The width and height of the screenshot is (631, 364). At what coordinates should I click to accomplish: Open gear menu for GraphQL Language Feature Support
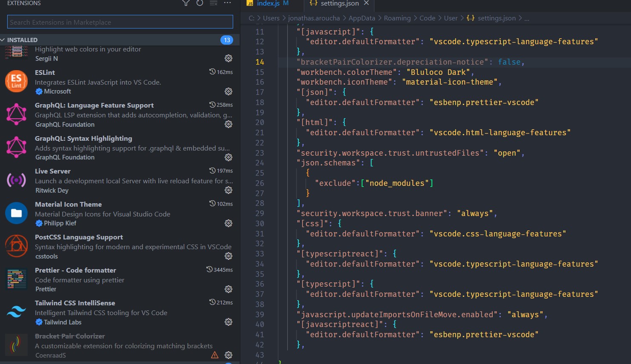point(228,124)
